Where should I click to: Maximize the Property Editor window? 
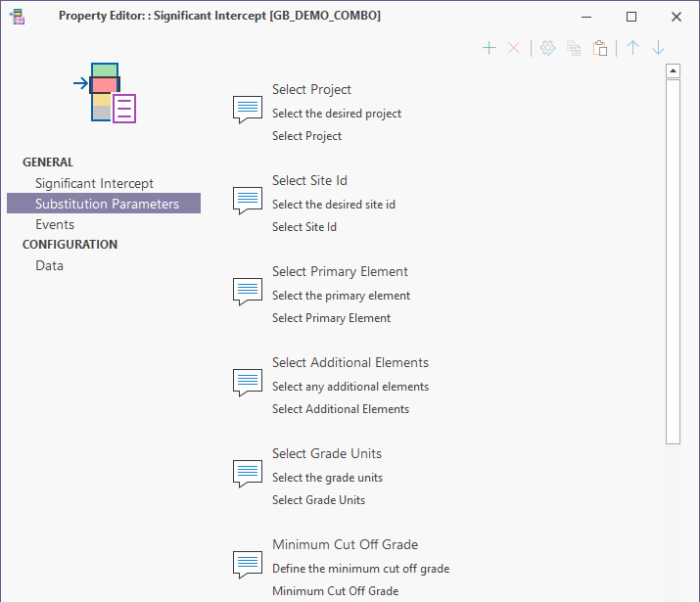(x=631, y=17)
